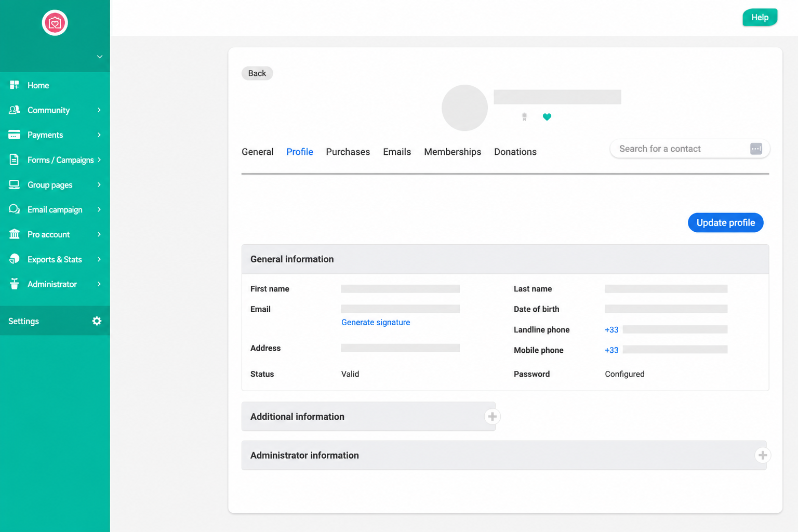Open Home from the sidebar icon
This screenshot has height=532, width=798.
tap(14, 85)
